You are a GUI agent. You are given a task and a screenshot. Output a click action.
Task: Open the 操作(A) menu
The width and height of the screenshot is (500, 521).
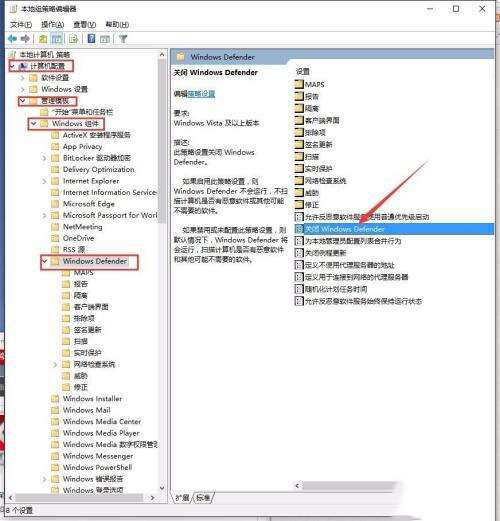point(52,25)
